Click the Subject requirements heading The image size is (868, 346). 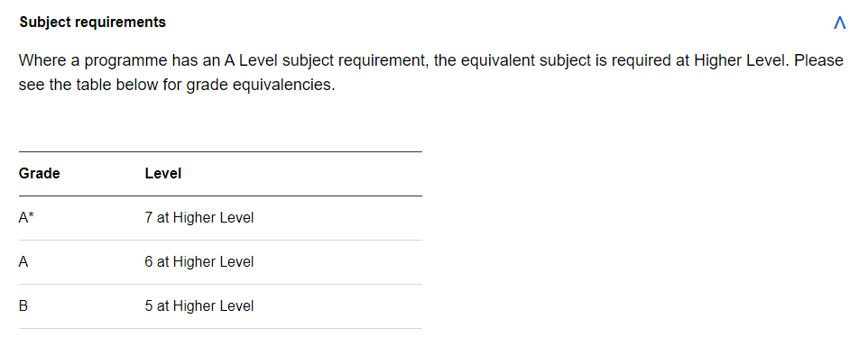(92, 23)
